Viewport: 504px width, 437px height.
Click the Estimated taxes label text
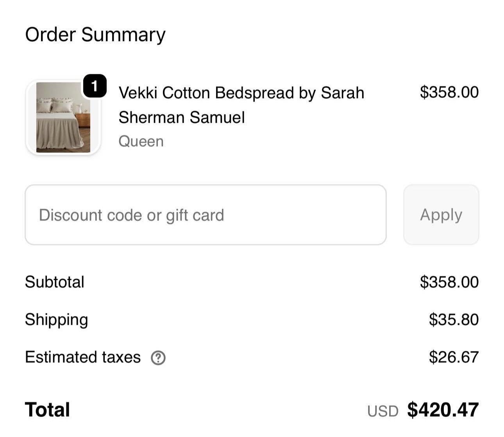click(82, 357)
